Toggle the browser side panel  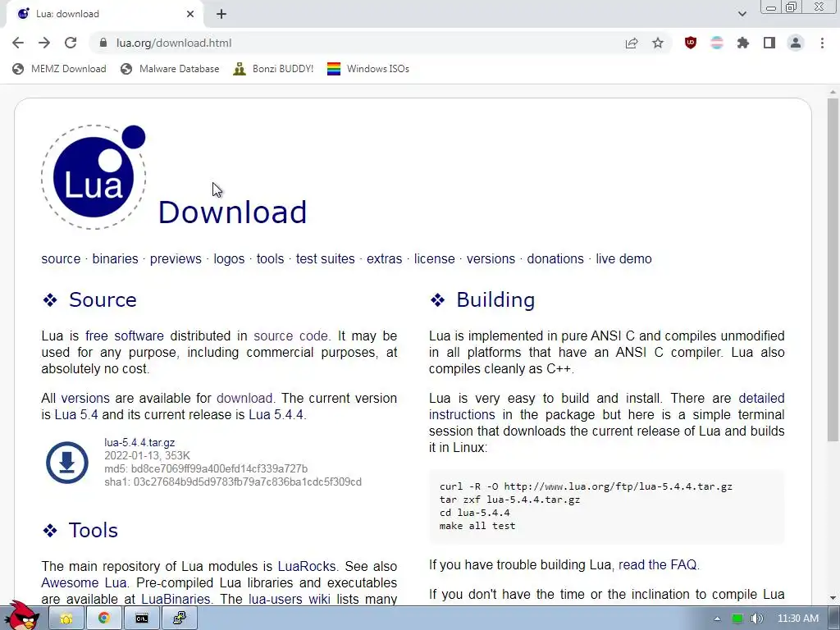click(769, 43)
